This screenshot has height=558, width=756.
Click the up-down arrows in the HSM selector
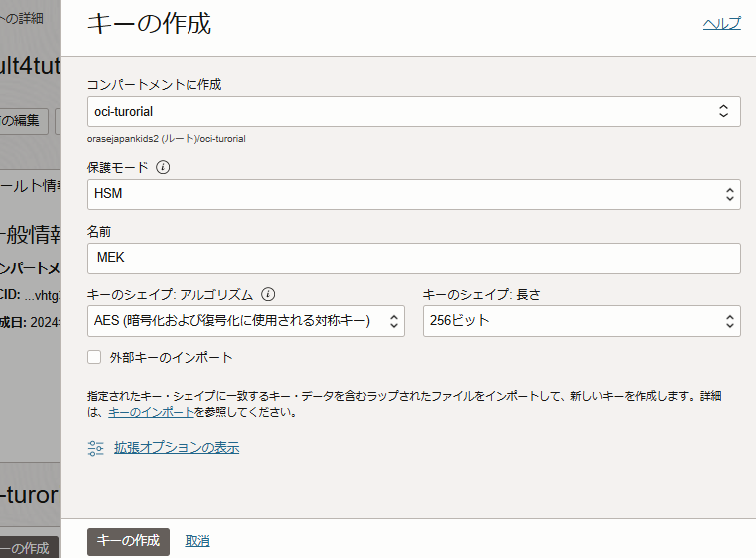point(729,194)
